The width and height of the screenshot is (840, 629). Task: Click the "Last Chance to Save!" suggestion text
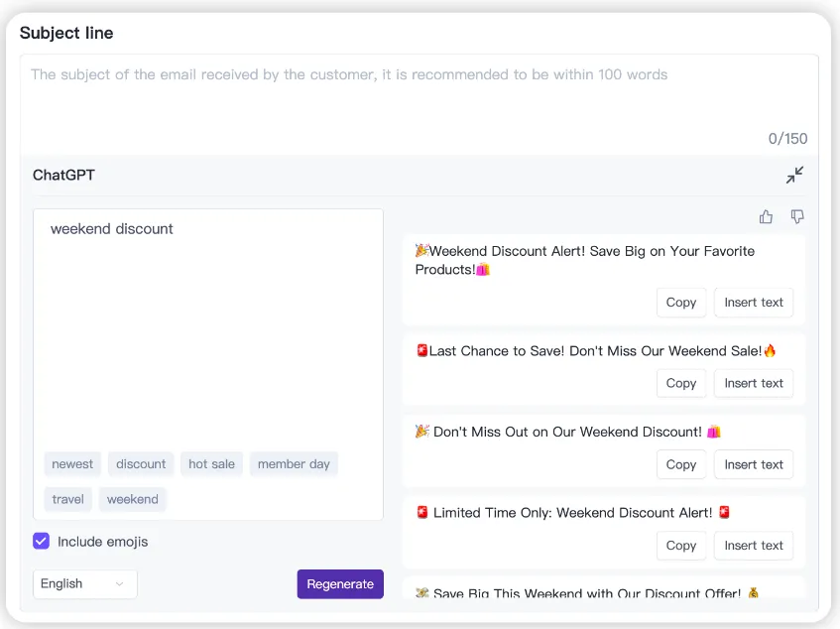[596, 351]
